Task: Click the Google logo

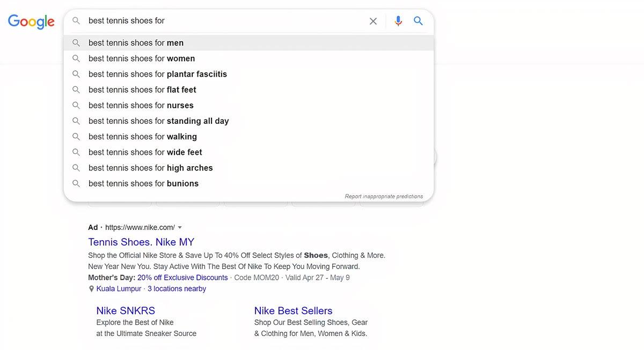Action: tap(31, 21)
